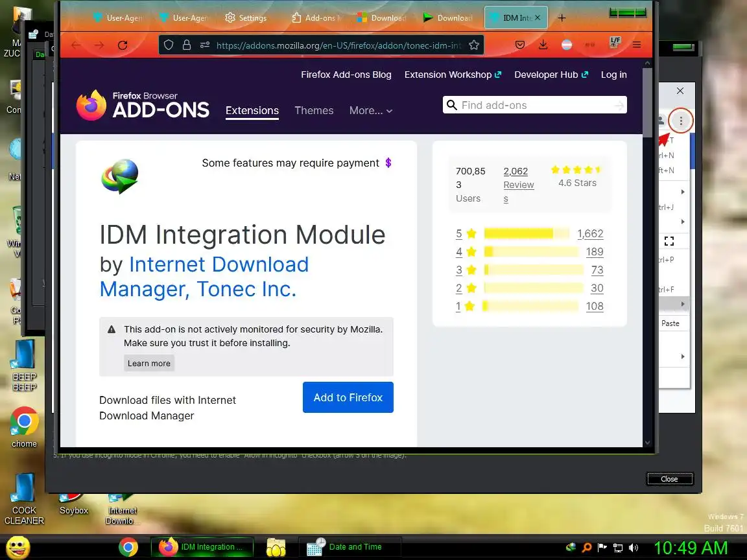Image resolution: width=747 pixels, height=560 pixels.
Task: Expand submenu arrow below Paste in Chrome menu
Action: point(683,356)
